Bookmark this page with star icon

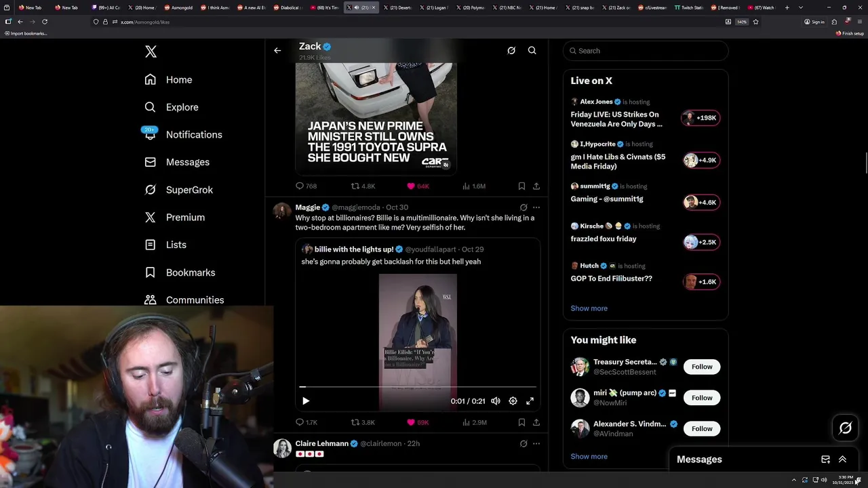(755, 22)
